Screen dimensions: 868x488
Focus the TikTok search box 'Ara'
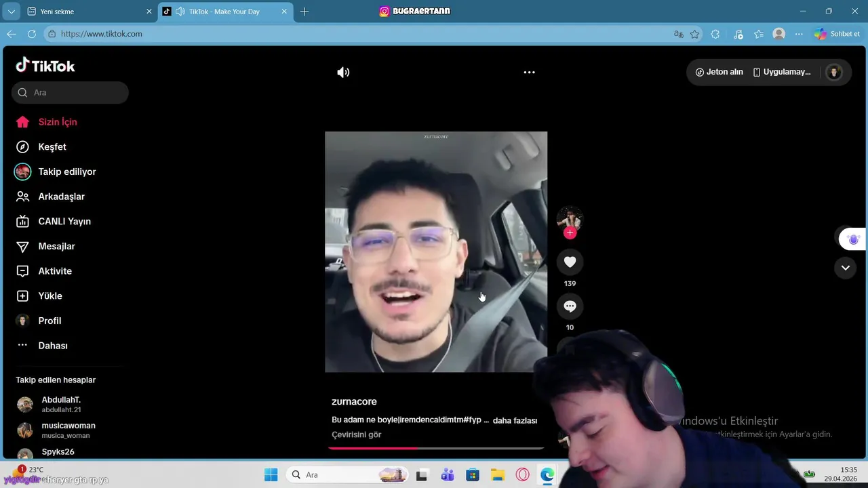(70, 93)
